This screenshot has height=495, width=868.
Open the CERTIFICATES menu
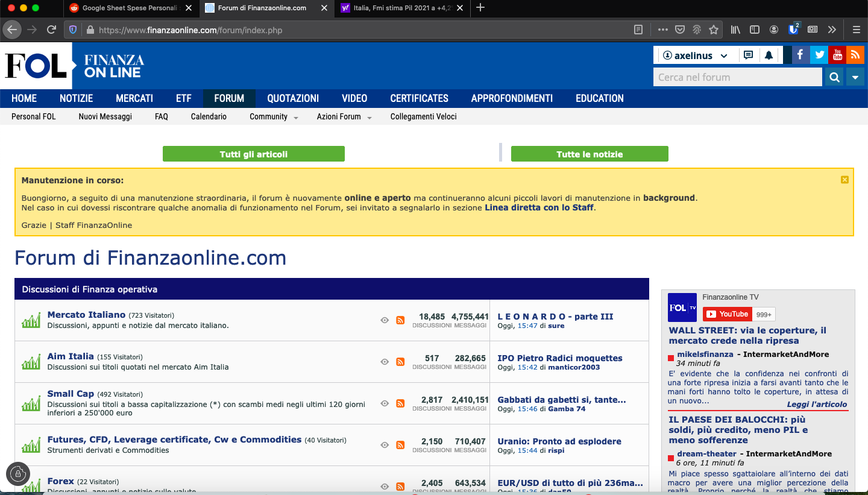tap(420, 98)
